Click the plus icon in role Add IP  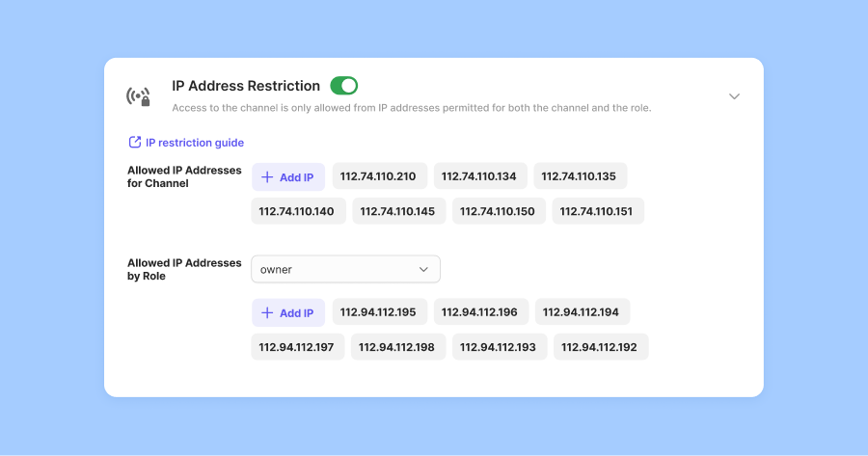click(x=267, y=312)
